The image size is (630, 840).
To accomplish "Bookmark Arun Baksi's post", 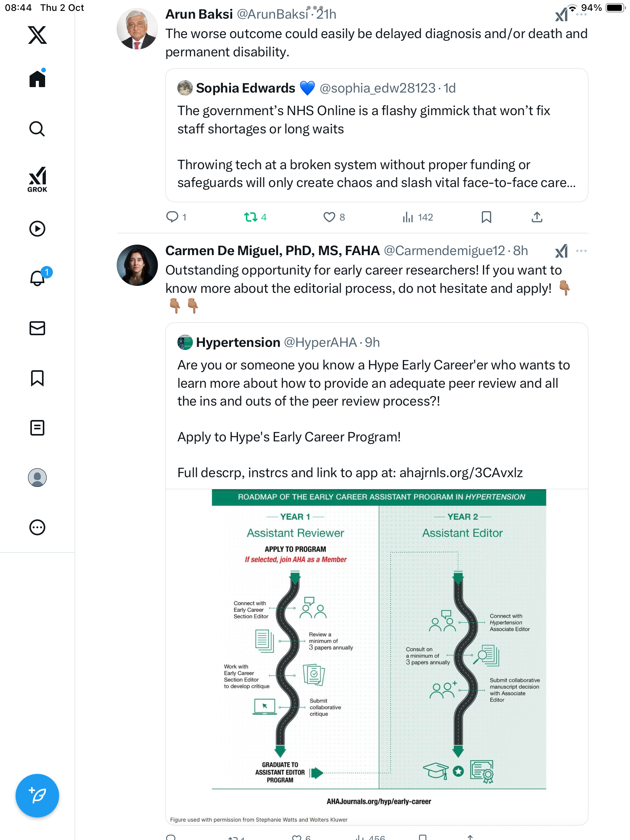I will coord(486,217).
